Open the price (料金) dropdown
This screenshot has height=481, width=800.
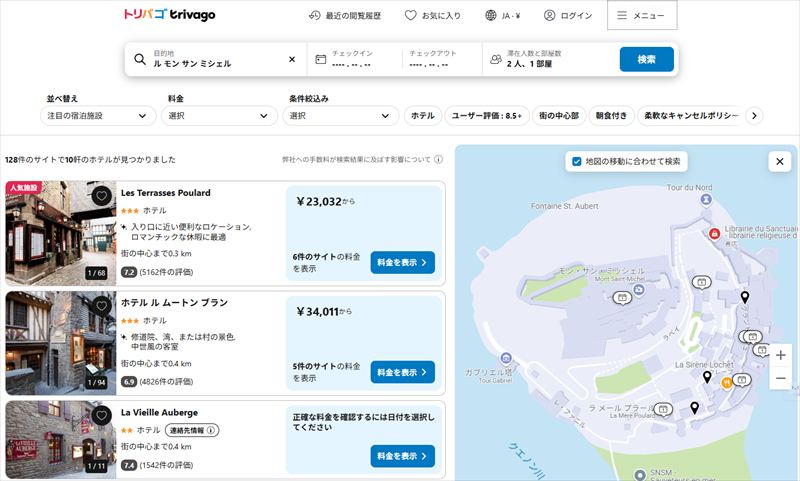[x=219, y=116]
